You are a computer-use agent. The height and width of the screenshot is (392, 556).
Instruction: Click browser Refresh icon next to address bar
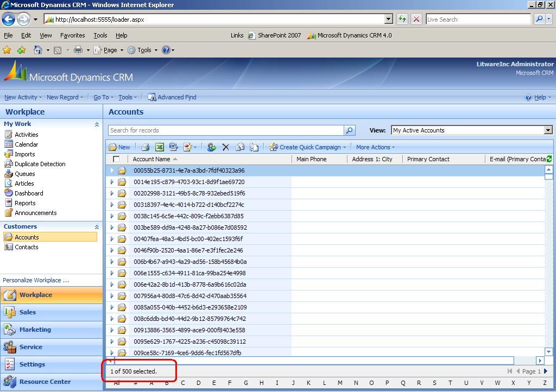(402, 19)
